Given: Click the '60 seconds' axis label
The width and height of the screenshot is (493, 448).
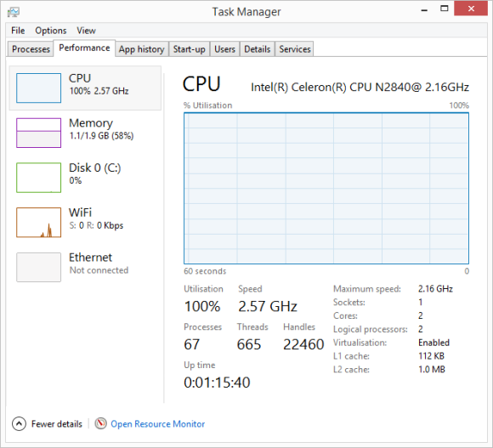Looking at the screenshot, I should (x=205, y=271).
